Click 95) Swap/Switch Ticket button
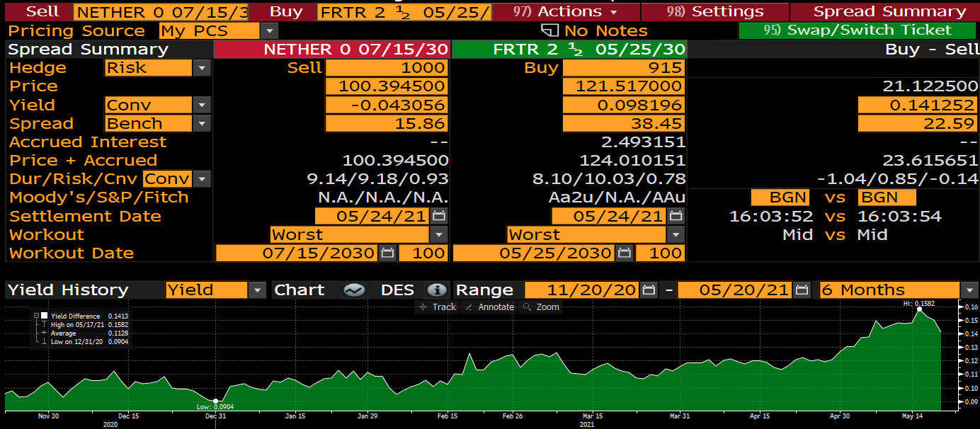Viewport: 980px width, 429px height. click(857, 30)
